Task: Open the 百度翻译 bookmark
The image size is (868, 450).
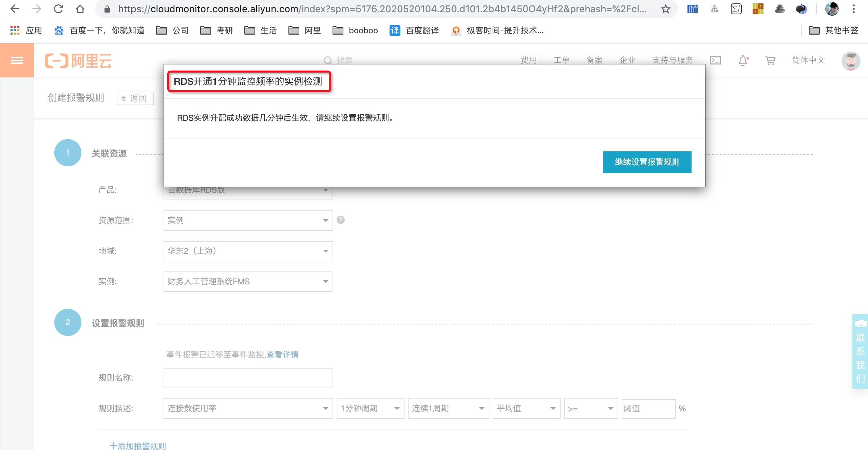Action: tap(414, 31)
